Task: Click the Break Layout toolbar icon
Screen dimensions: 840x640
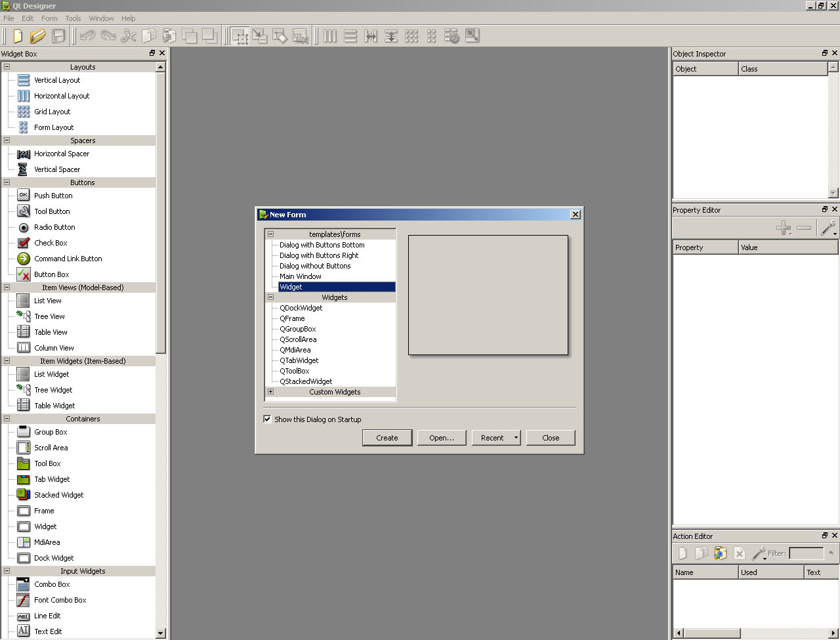Action: point(452,36)
